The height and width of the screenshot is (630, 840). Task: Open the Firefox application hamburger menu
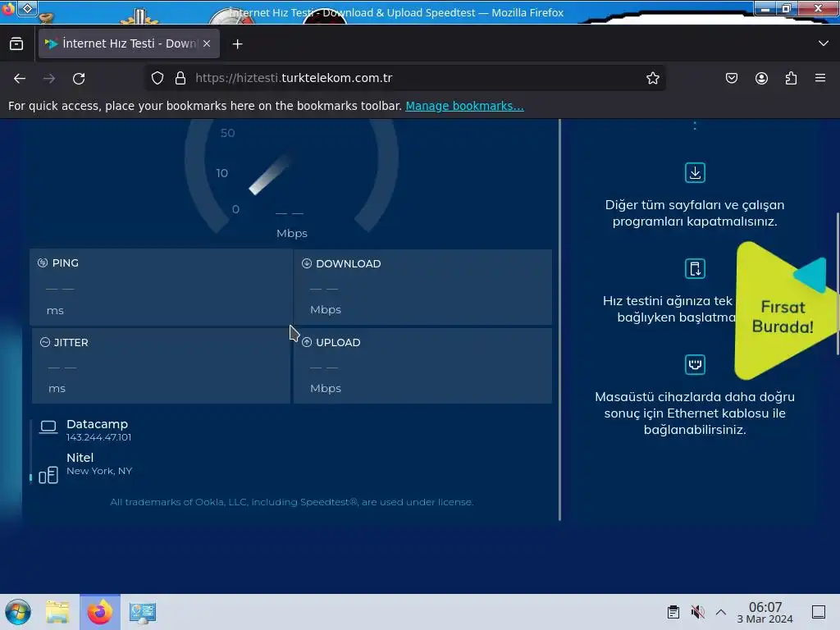(820, 78)
